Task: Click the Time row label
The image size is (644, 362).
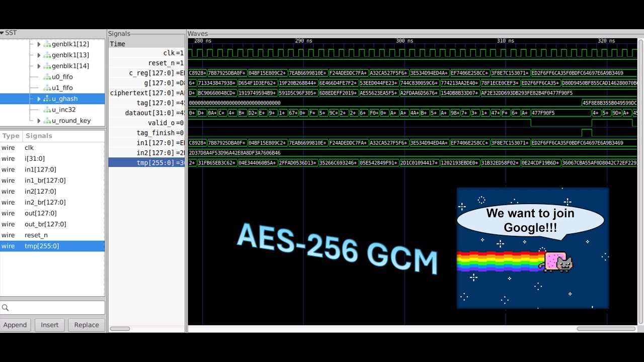Action: pyautogui.click(x=117, y=44)
